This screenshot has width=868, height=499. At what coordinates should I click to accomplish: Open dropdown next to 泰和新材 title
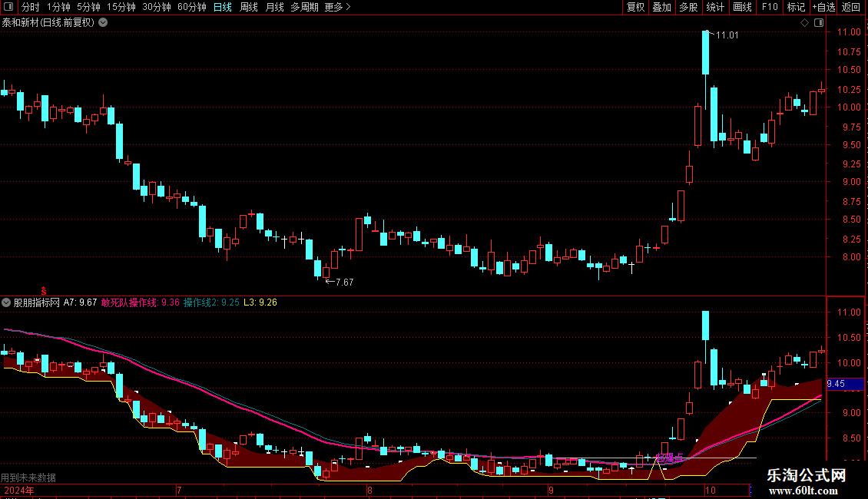pyautogui.click(x=103, y=23)
